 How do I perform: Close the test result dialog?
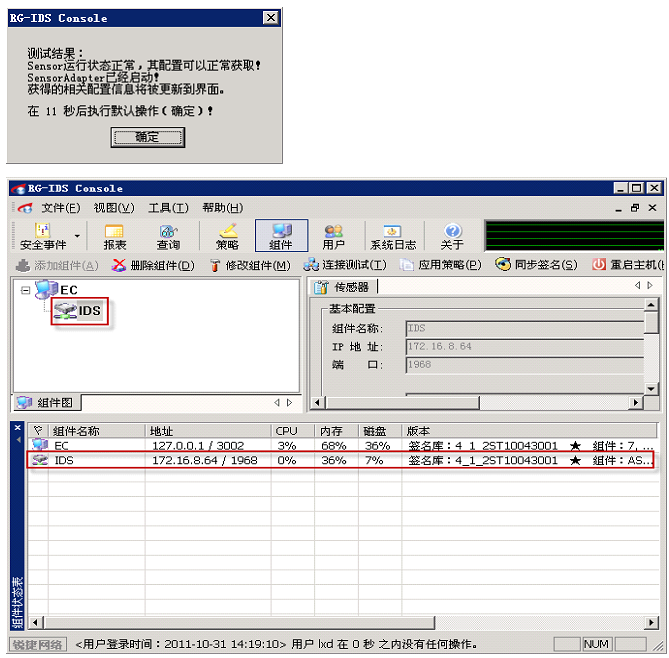click(271, 17)
